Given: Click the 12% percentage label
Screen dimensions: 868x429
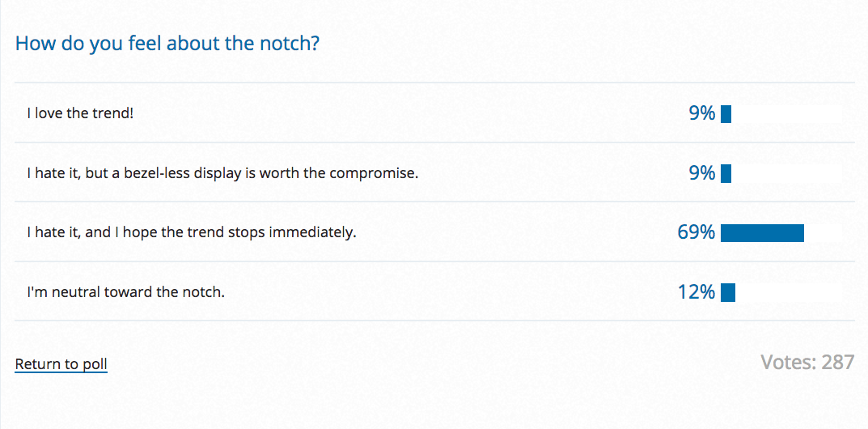Looking at the screenshot, I should coord(697,292).
